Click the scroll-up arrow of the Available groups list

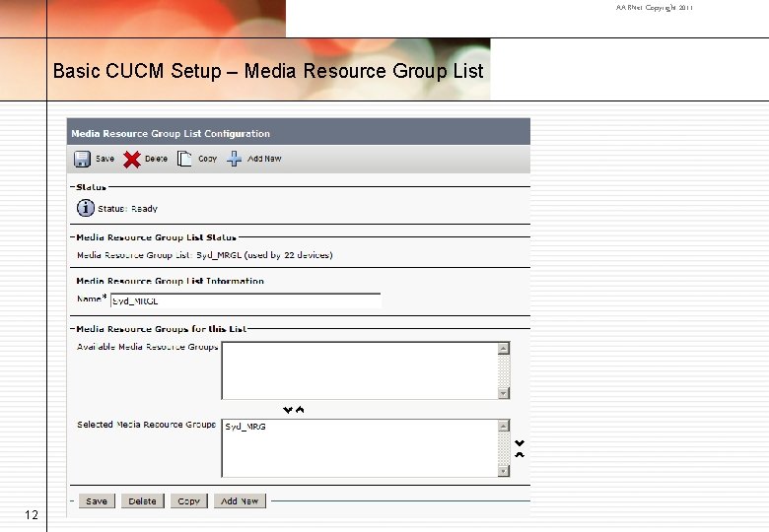pos(504,349)
